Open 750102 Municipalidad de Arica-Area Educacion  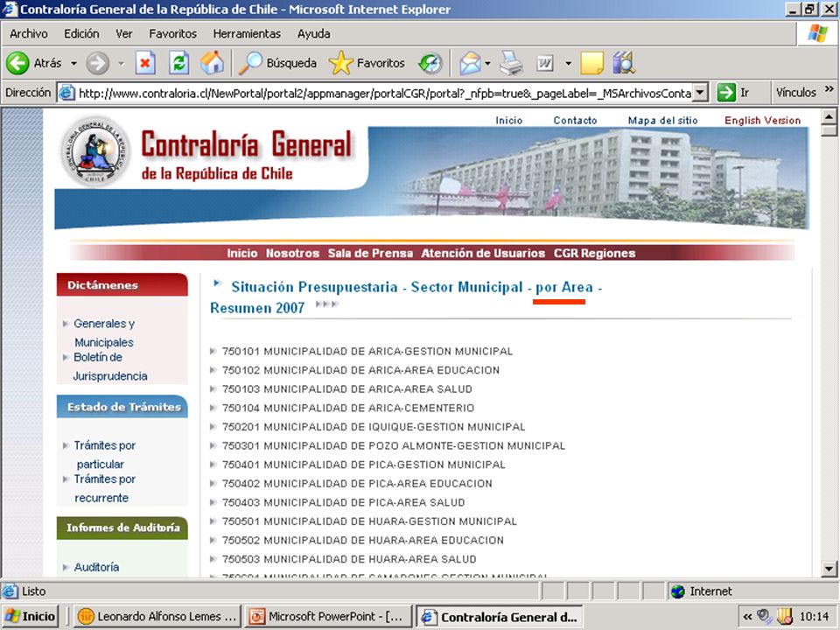click(x=360, y=370)
